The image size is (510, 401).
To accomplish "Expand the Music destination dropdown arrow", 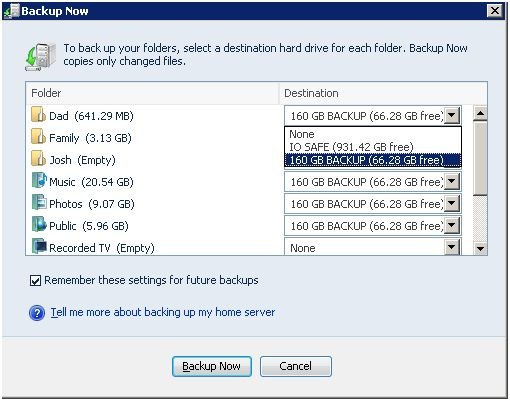I will pyautogui.click(x=452, y=182).
